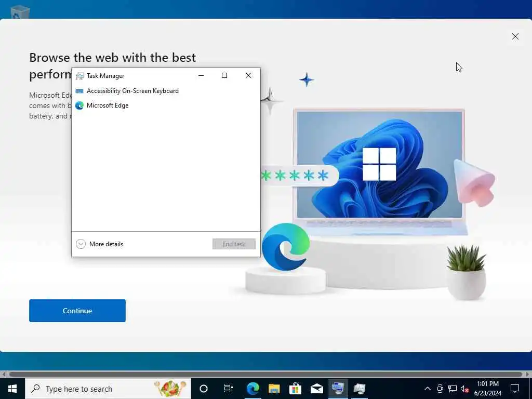Viewport: 532px width, 399px height.
Task: Open the clock showing 1:01 PM
Action: coord(487,389)
